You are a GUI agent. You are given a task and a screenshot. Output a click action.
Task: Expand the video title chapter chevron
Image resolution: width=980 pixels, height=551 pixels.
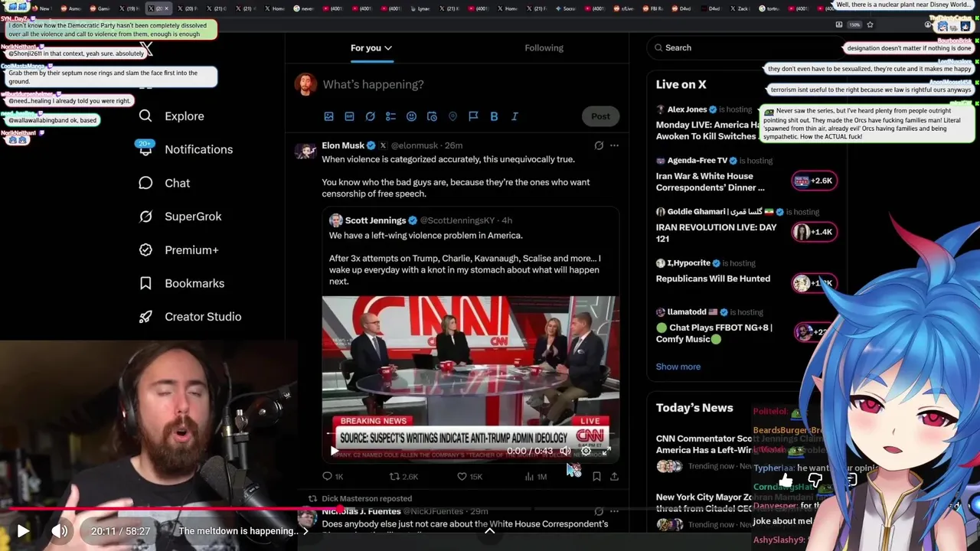click(x=305, y=531)
